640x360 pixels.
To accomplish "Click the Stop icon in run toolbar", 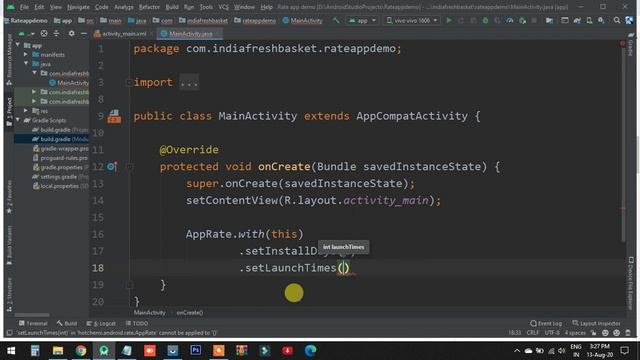I will coord(534,20).
